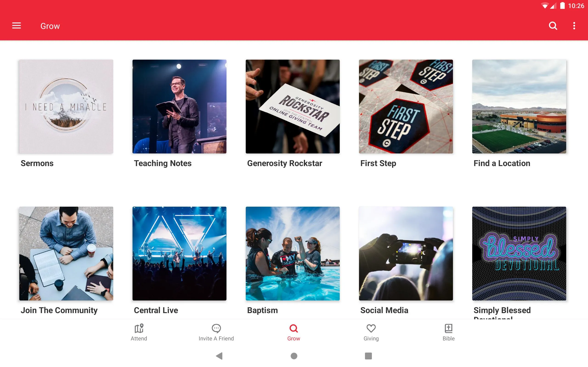588x367 pixels.
Task: Open the hamburger menu
Action: (x=17, y=26)
